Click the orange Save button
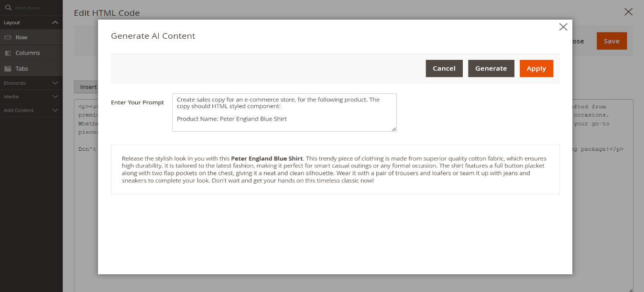The width and height of the screenshot is (644, 292). tap(611, 41)
